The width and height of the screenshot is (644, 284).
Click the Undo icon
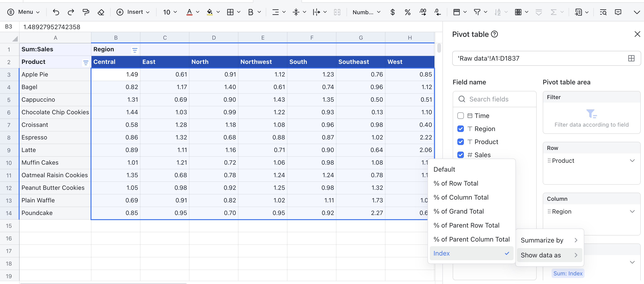click(56, 12)
